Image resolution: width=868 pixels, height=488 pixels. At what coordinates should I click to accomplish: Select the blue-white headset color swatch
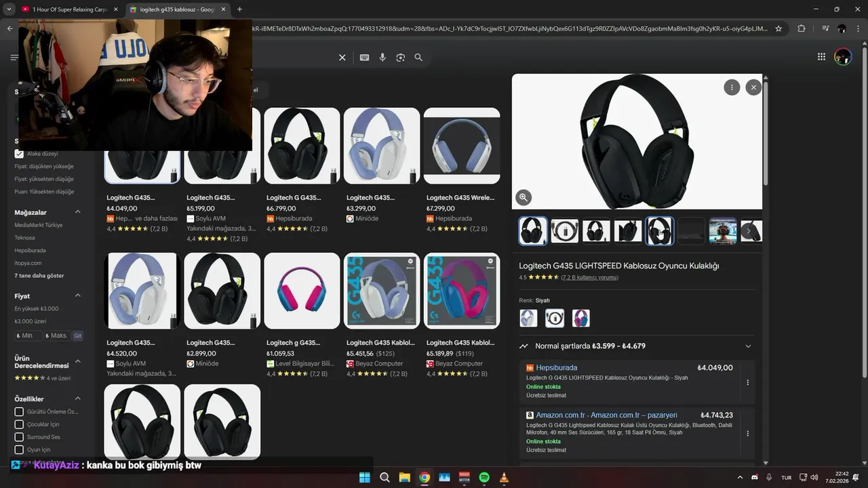[x=528, y=318]
